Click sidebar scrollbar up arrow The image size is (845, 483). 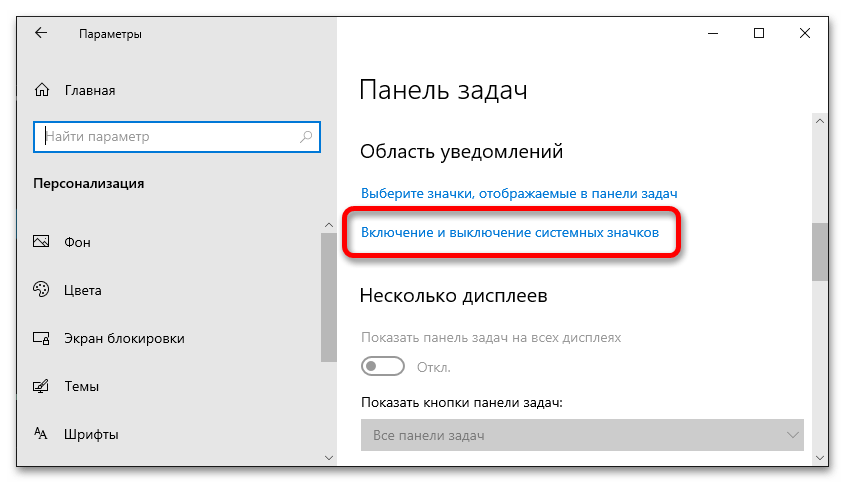(329, 225)
